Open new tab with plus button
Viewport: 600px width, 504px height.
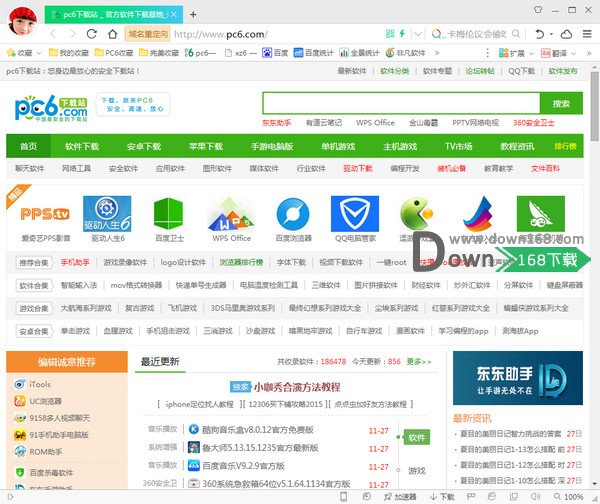pyautogui.click(x=193, y=15)
